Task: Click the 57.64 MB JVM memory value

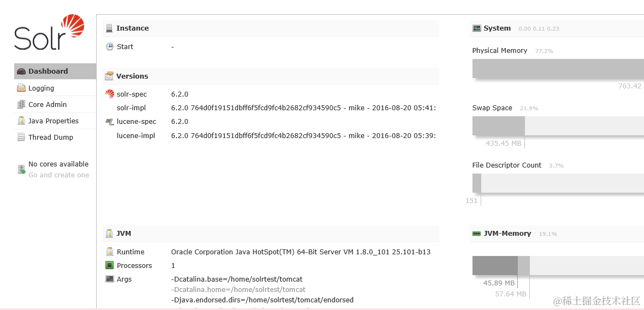Action: pos(511,294)
